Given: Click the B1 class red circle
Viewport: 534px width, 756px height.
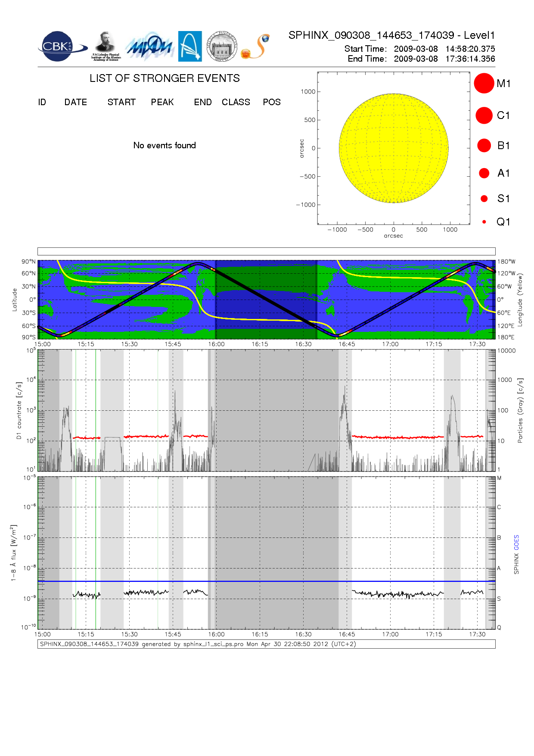Looking at the screenshot, I should pyautogui.click(x=484, y=146).
